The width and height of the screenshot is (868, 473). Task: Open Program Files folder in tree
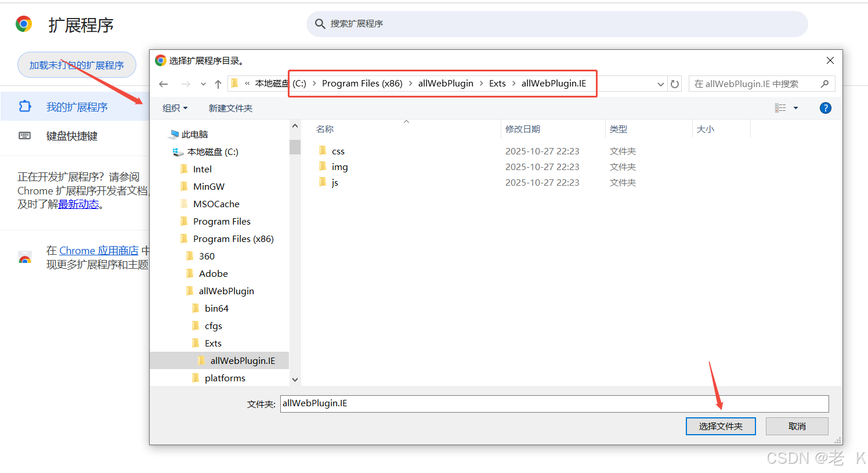click(x=222, y=221)
